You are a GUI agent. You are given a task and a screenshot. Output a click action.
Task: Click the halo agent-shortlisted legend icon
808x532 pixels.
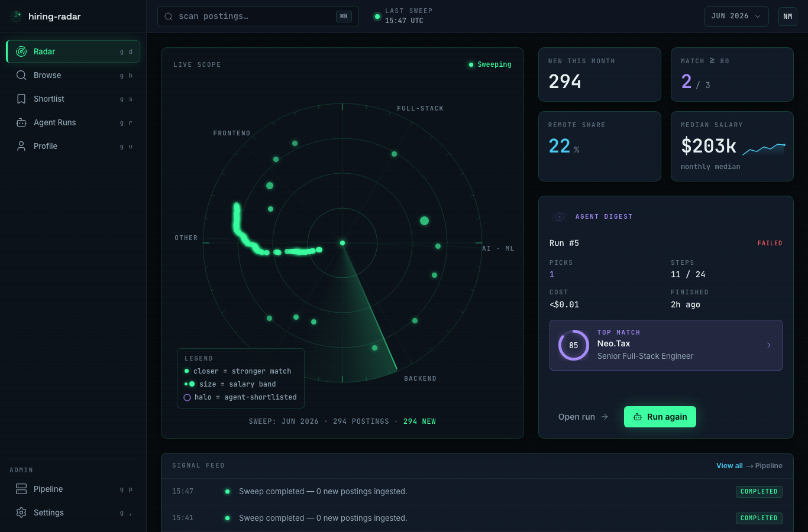(188, 397)
